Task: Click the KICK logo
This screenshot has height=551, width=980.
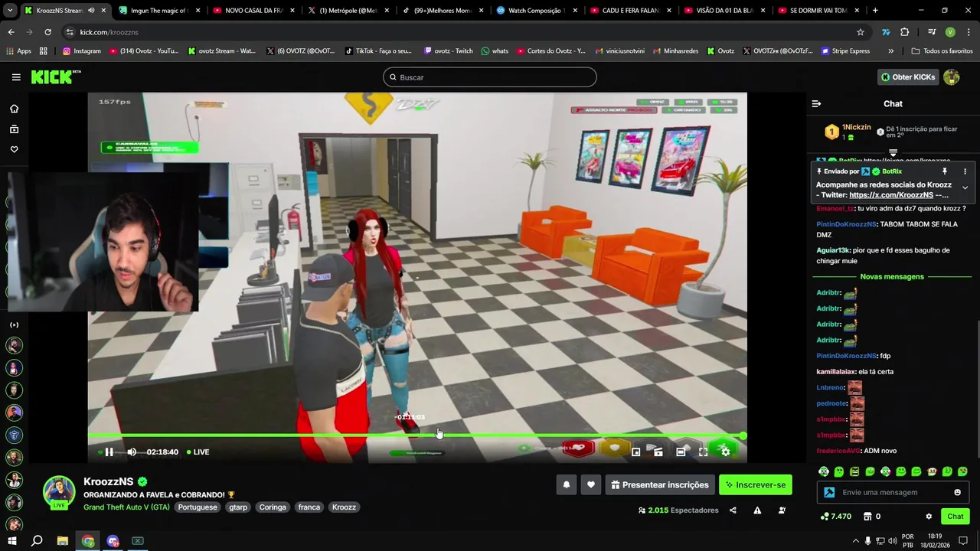Action: pos(55,77)
